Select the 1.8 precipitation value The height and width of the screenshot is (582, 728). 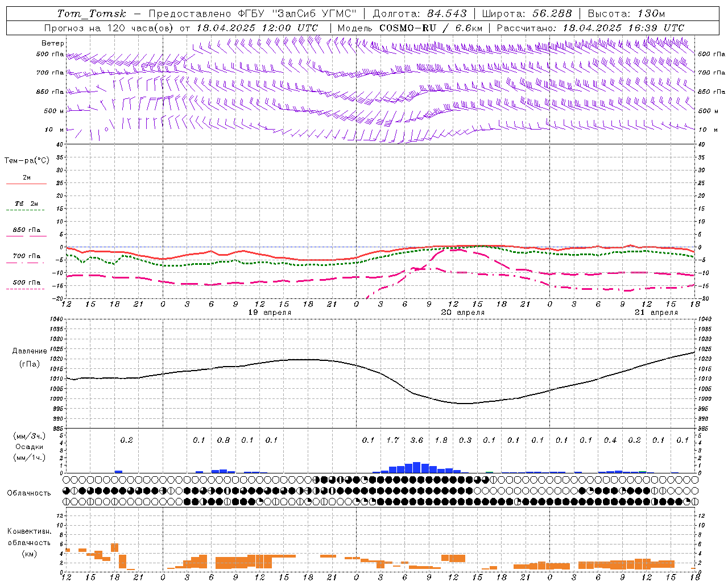coord(441,440)
